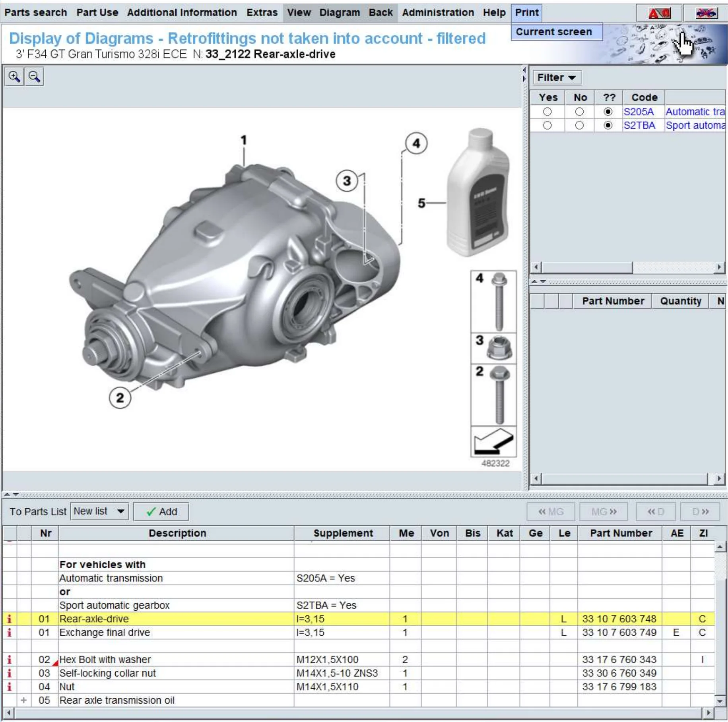Click callout number 4 circle in diagram
The height and width of the screenshot is (722, 728).
pyautogui.click(x=416, y=143)
